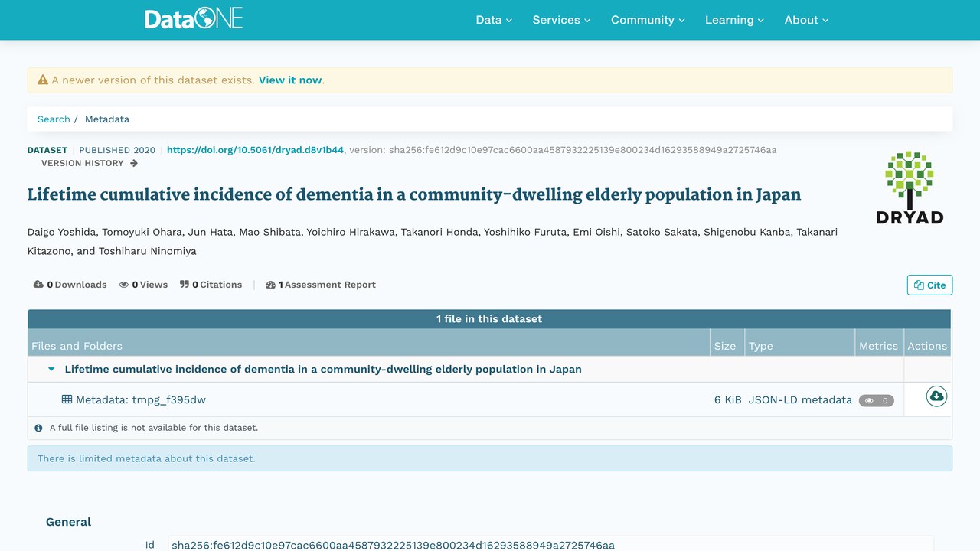Expand the About menu

(806, 20)
